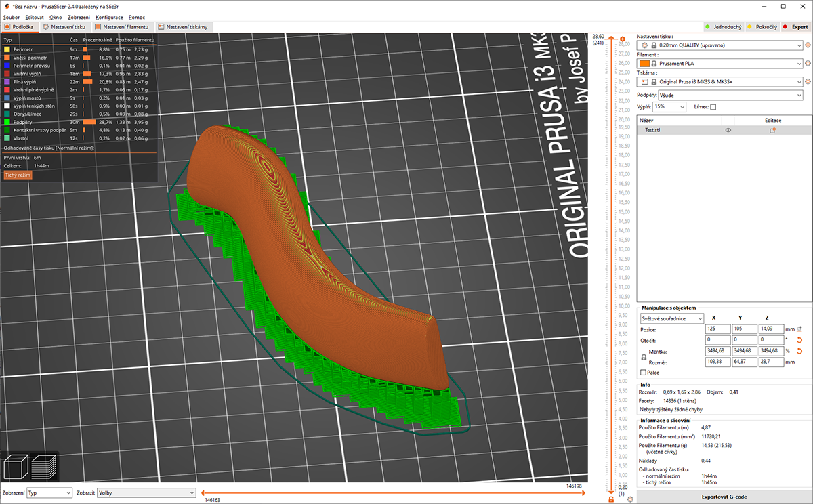The width and height of the screenshot is (813, 504).
Task: Enable the Límec checkbox
Action: coord(713,107)
